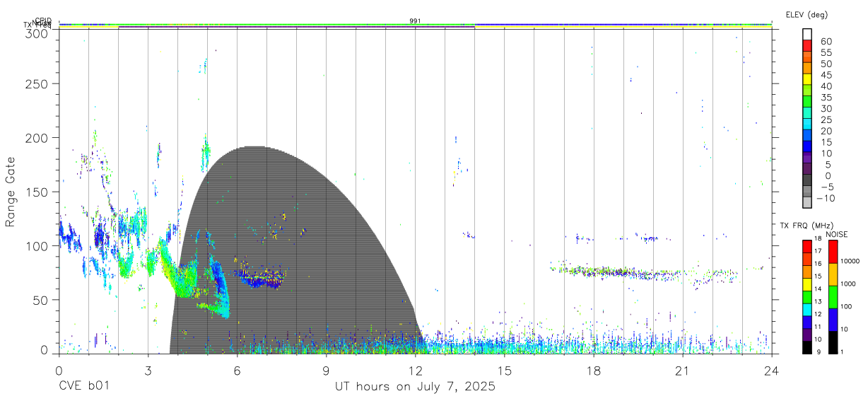This screenshot has height=401, width=868.
Task: Click the "30" label on the ELEV scale
Action: [x=826, y=108]
